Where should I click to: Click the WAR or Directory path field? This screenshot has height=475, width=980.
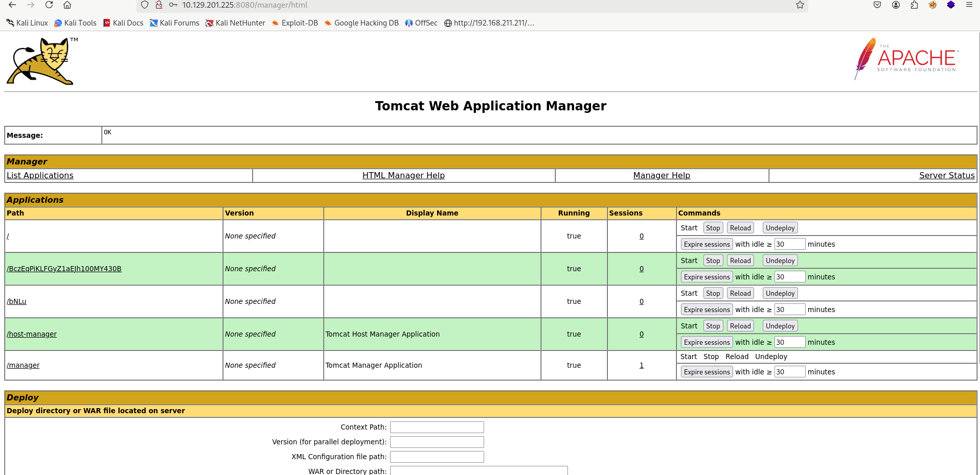click(479, 471)
